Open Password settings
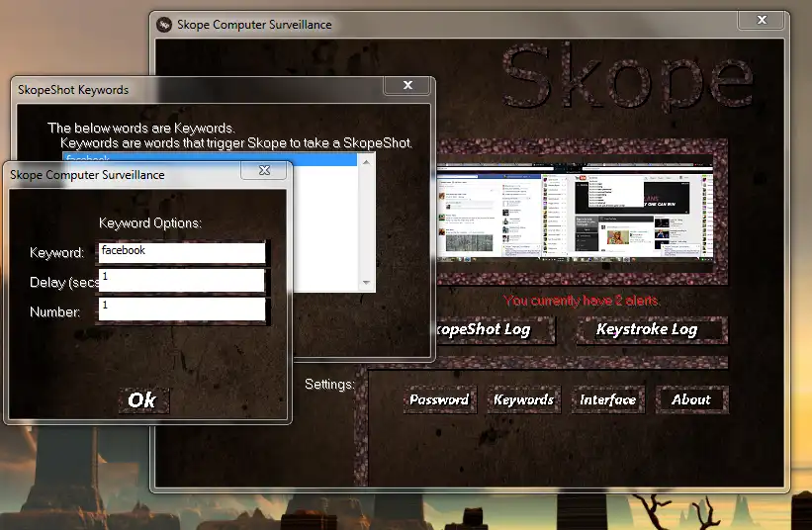This screenshot has width=812, height=530. [x=440, y=399]
